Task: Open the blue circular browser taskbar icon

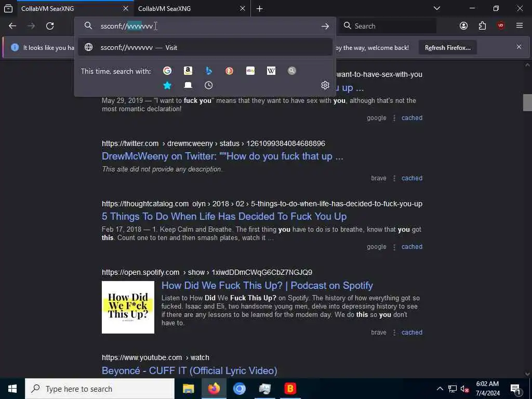Action: pos(239,389)
